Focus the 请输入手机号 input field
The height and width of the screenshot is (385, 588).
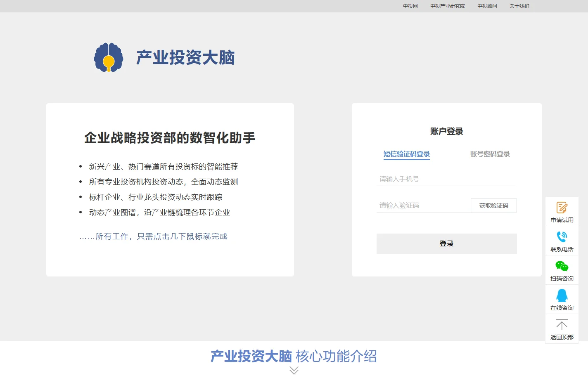[x=446, y=179]
